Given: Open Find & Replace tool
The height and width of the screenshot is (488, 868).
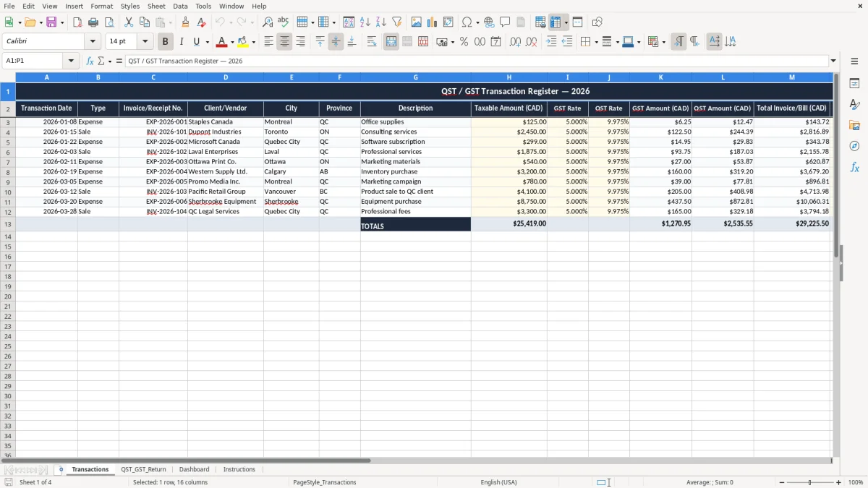Looking at the screenshot, I should pos(268,22).
